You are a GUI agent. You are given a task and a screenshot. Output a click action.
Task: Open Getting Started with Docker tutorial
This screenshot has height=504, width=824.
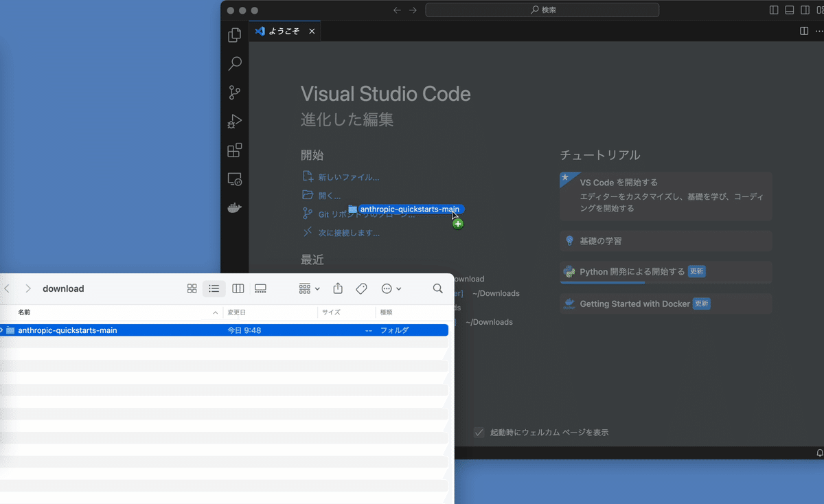pyautogui.click(x=666, y=303)
